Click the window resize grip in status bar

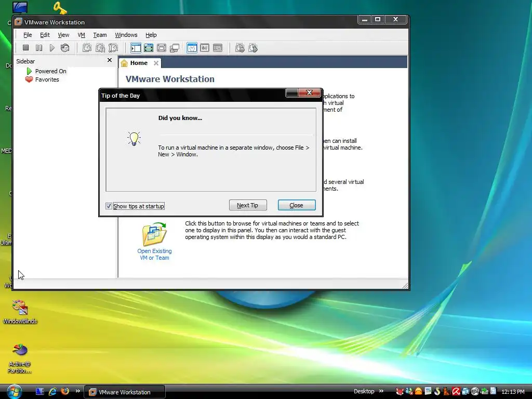[405, 286]
